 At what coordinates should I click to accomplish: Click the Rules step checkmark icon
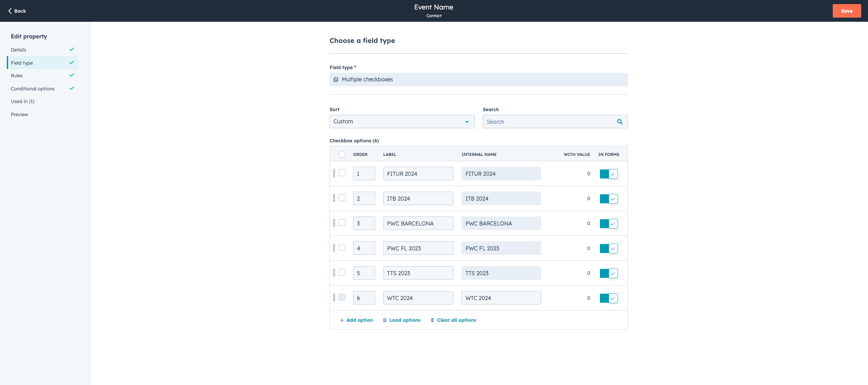point(71,75)
